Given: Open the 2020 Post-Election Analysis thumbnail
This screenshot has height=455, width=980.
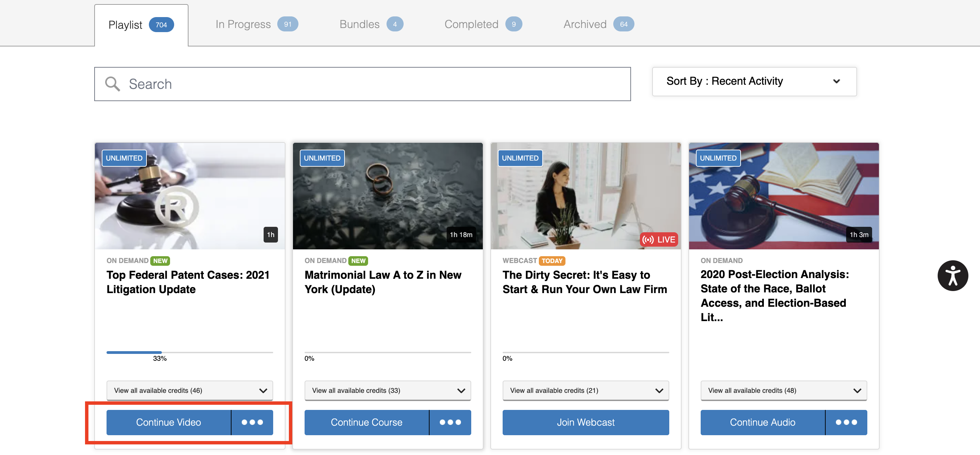Looking at the screenshot, I should click(784, 196).
